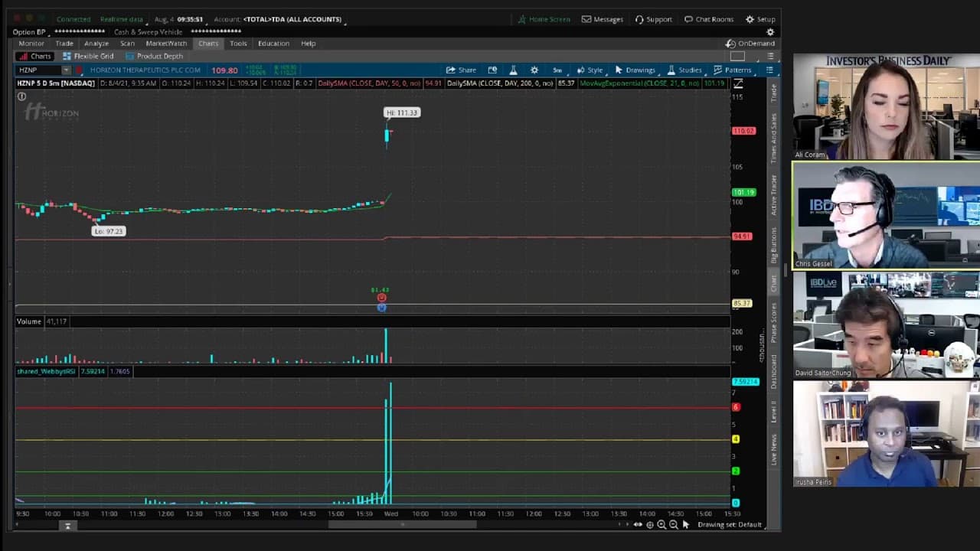Select the Charts main tab

point(208,44)
